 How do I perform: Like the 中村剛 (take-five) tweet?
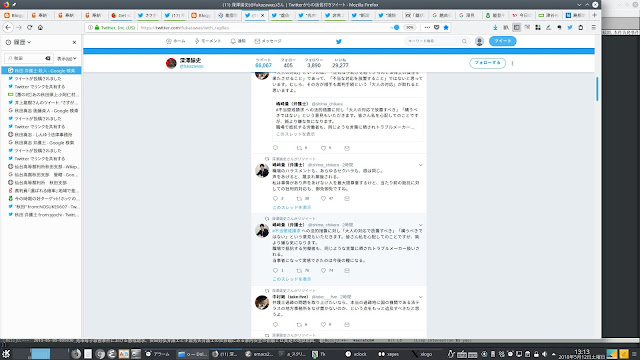tap(323, 324)
